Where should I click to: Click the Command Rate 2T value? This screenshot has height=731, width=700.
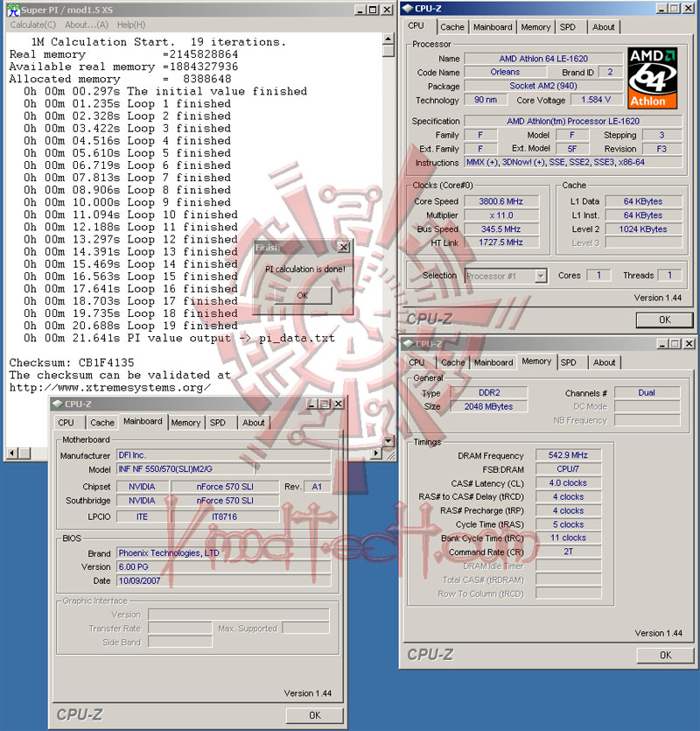pyautogui.click(x=568, y=552)
